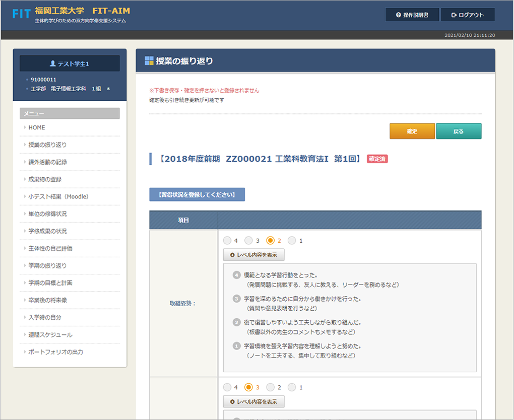Click level 1 circle icon in 取組姿勢 description
This screenshot has width=514, height=420.
click(x=236, y=346)
